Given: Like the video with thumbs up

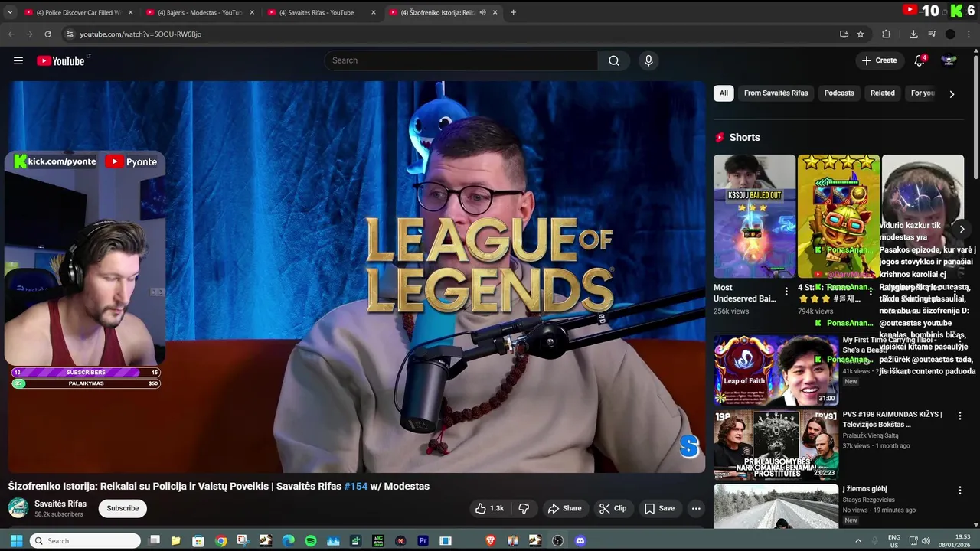Looking at the screenshot, I should (488, 508).
